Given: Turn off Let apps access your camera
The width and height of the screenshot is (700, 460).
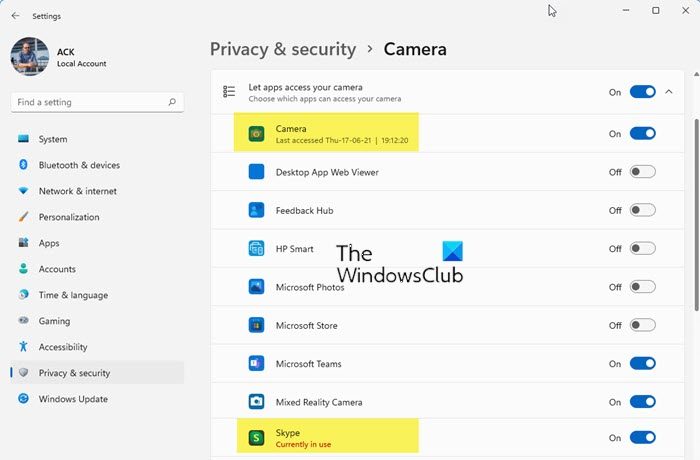Looking at the screenshot, I should click(642, 92).
